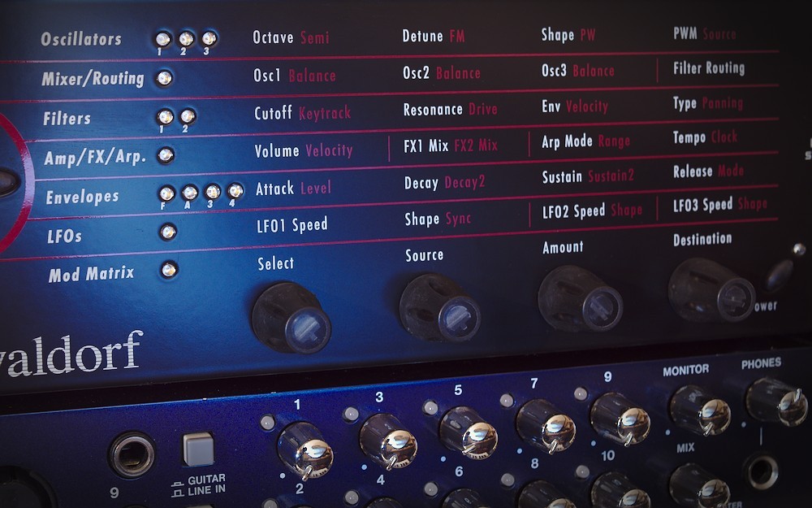Click the Filters row label
Image resolution: width=812 pixels, height=508 pixels.
[x=67, y=119]
